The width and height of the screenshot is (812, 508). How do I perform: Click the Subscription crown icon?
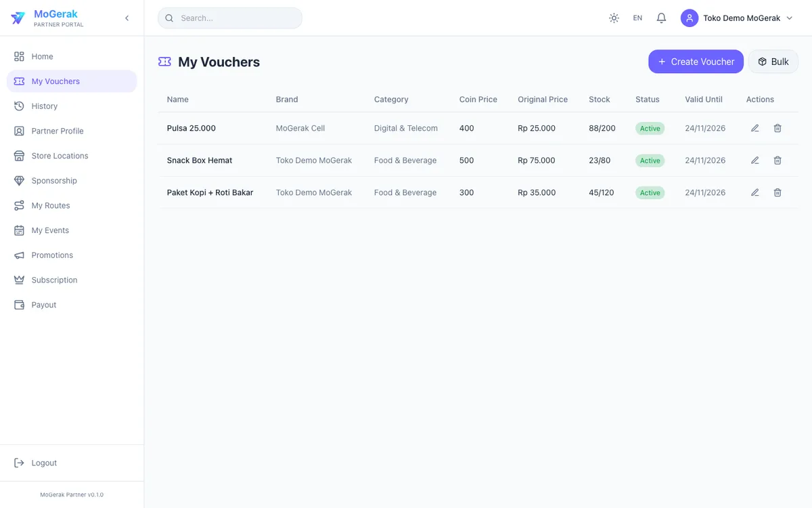[19, 280]
